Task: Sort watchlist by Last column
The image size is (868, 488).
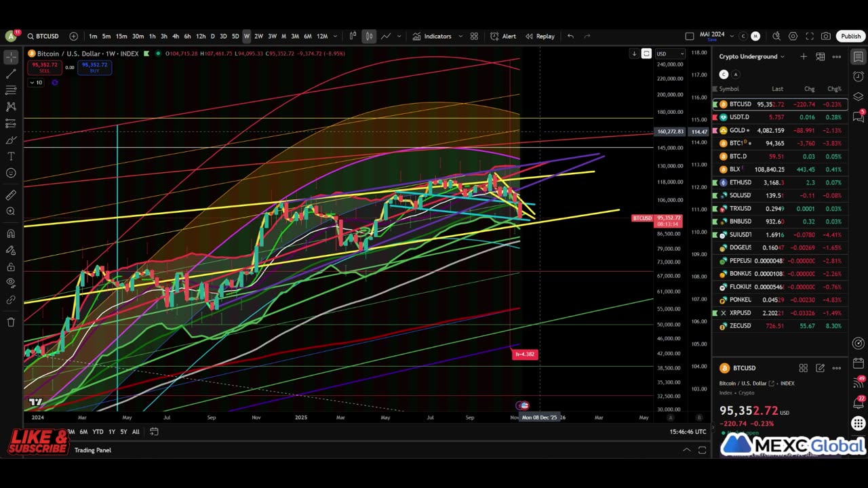Action: 777,89
